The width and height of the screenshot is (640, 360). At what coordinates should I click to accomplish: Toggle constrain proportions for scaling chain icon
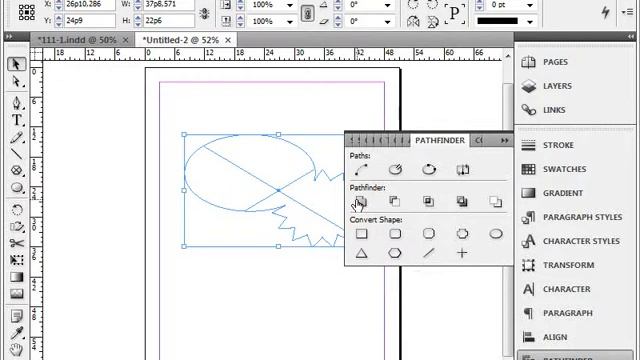point(307,13)
